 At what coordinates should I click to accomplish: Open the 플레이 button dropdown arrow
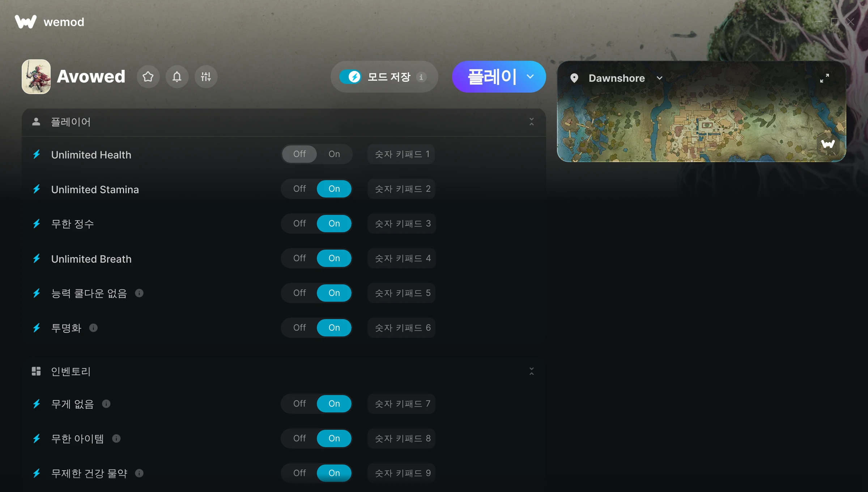[530, 77]
